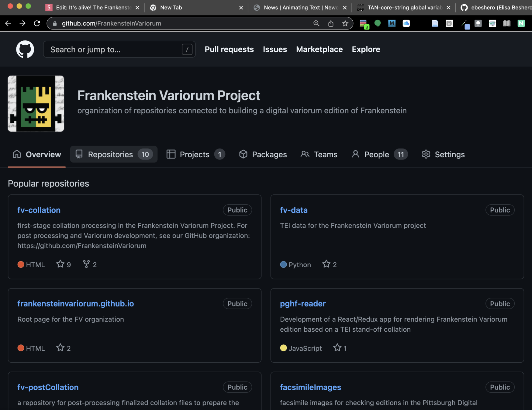Image resolution: width=532 pixels, height=410 pixels.
Task: Open the Packages tab
Action: tap(263, 154)
